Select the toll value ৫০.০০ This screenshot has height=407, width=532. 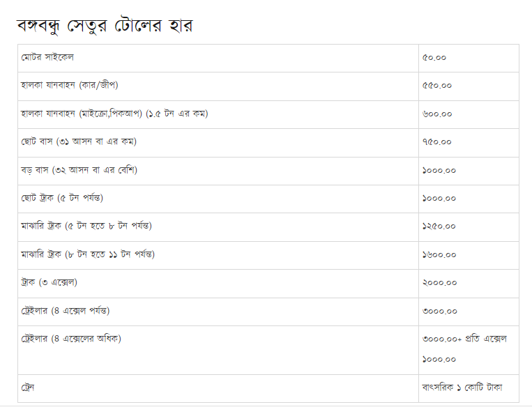[434, 58]
